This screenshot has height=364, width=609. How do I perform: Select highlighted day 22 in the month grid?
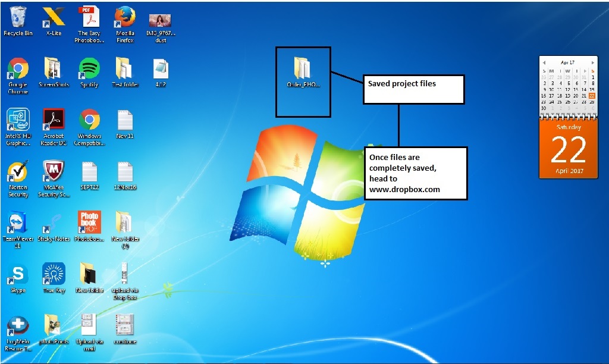[x=592, y=96]
